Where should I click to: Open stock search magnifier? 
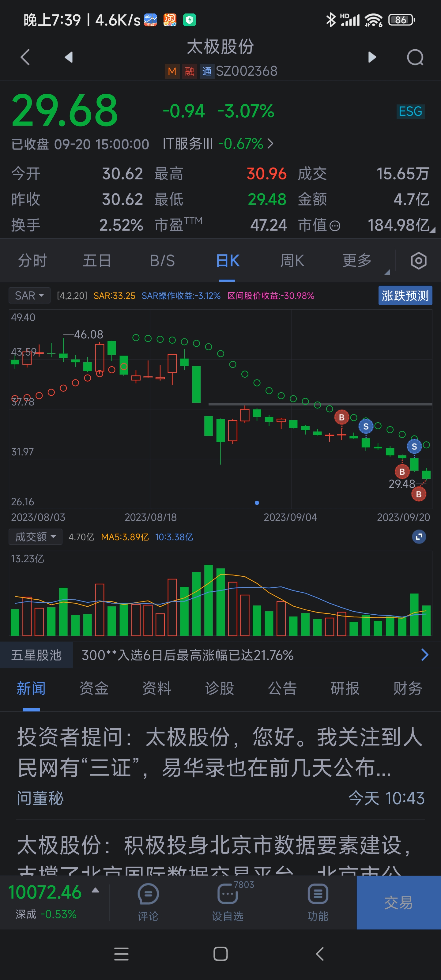coord(415,58)
